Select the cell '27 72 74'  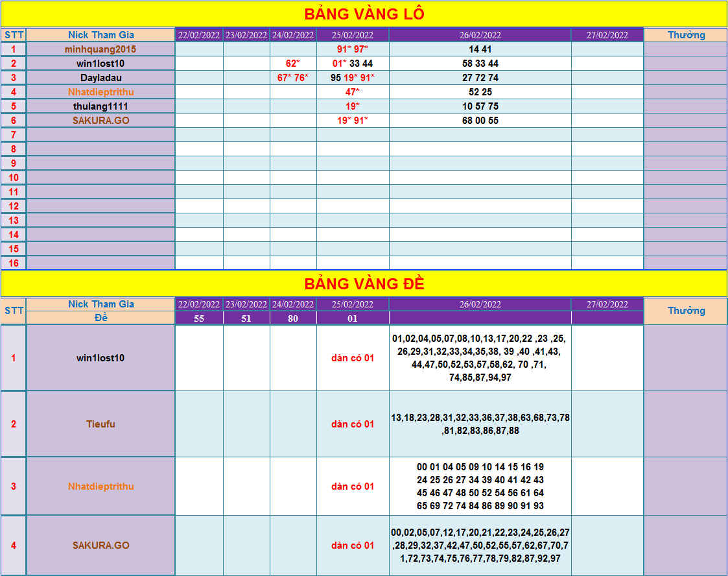[x=480, y=78]
